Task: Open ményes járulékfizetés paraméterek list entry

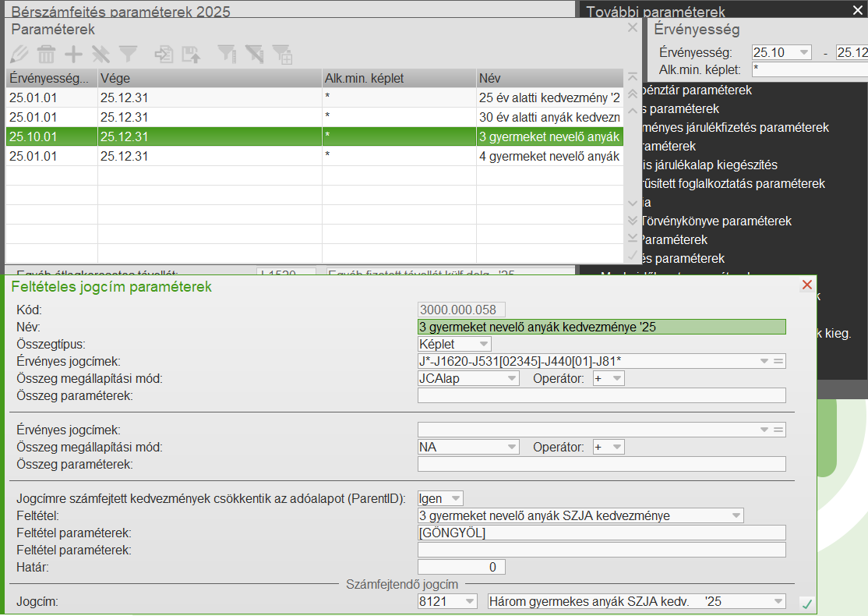Action: coord(735,127)
